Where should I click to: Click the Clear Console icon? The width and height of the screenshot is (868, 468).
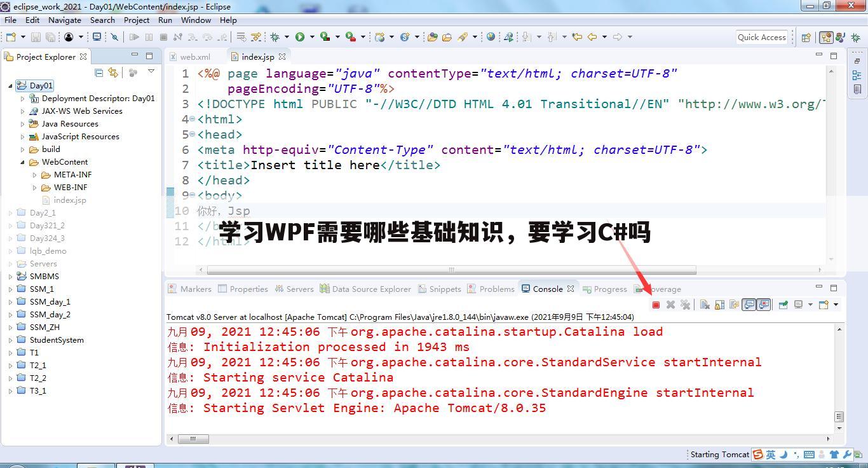705,305
